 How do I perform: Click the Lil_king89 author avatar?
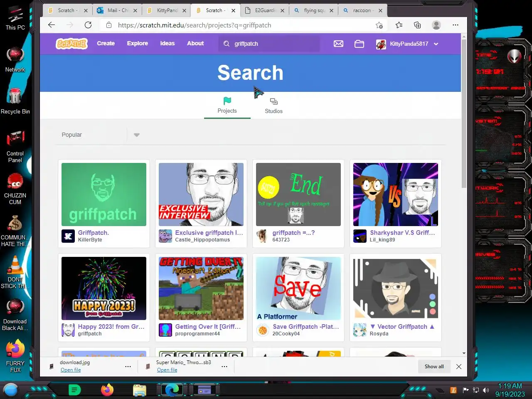click(x=360, y=236)
